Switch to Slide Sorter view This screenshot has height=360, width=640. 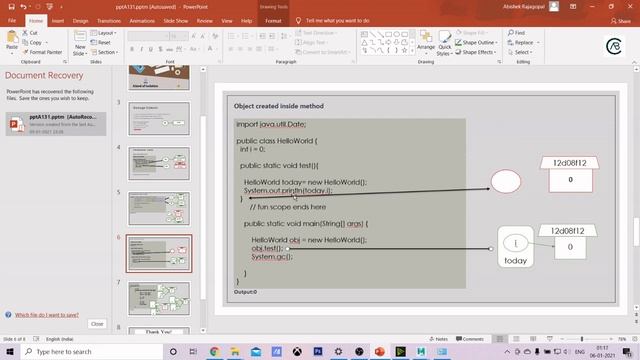[516, 339]
